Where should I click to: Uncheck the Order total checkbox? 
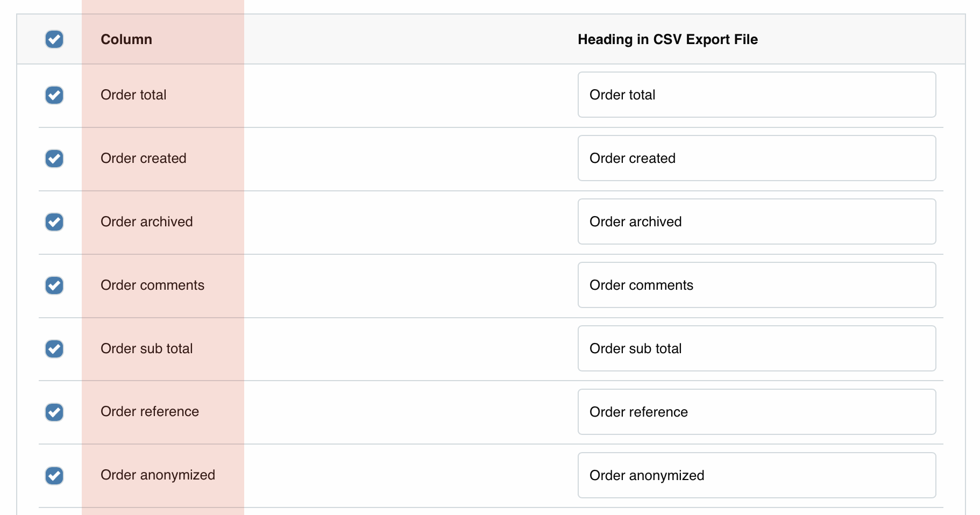click(x=54, y=95)
